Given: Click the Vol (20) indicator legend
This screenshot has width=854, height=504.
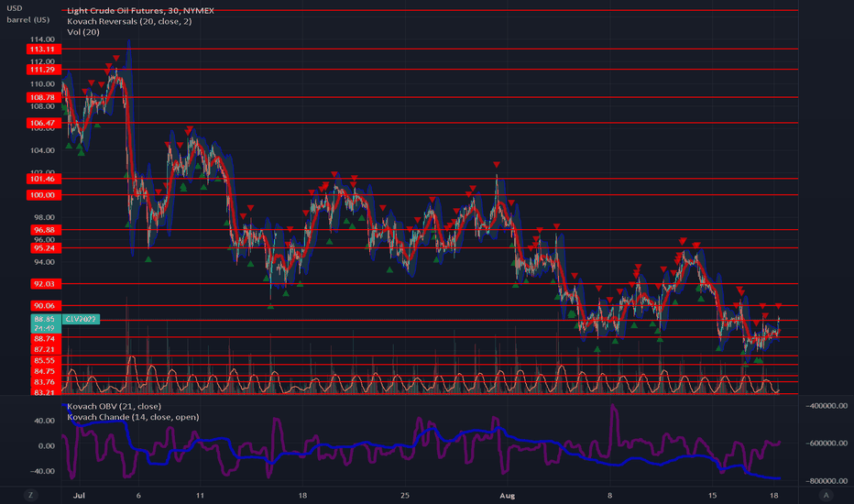Looking at the screenshot, I should click(x=83, y=31).
